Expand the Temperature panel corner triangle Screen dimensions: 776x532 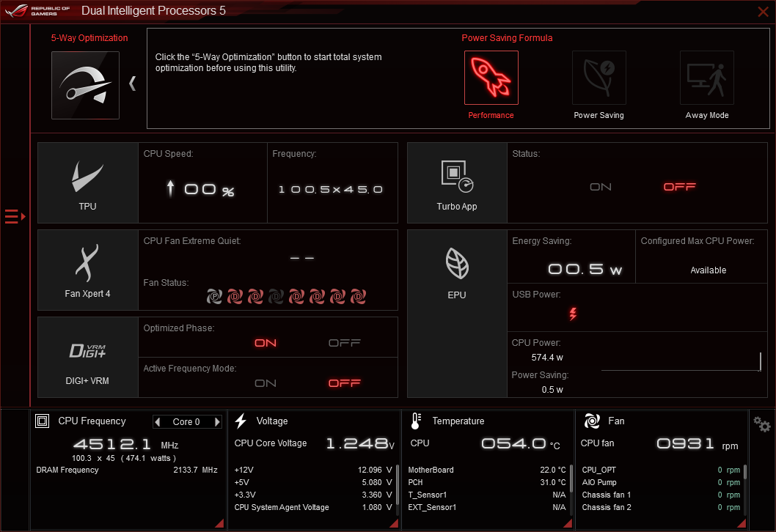point(568,524)
